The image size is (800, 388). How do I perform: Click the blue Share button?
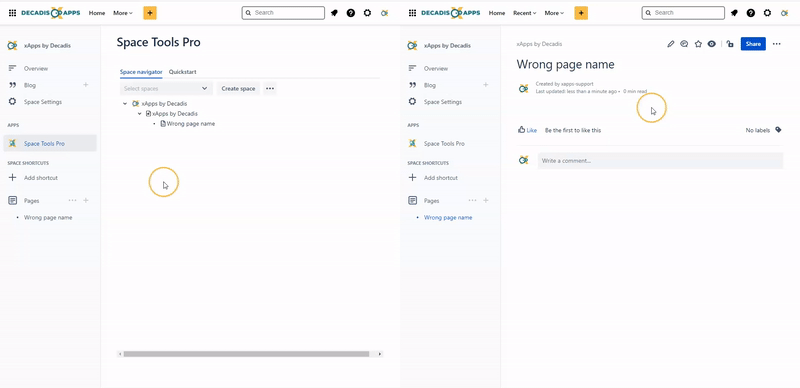pyautogui.click(x=753, y=44)
